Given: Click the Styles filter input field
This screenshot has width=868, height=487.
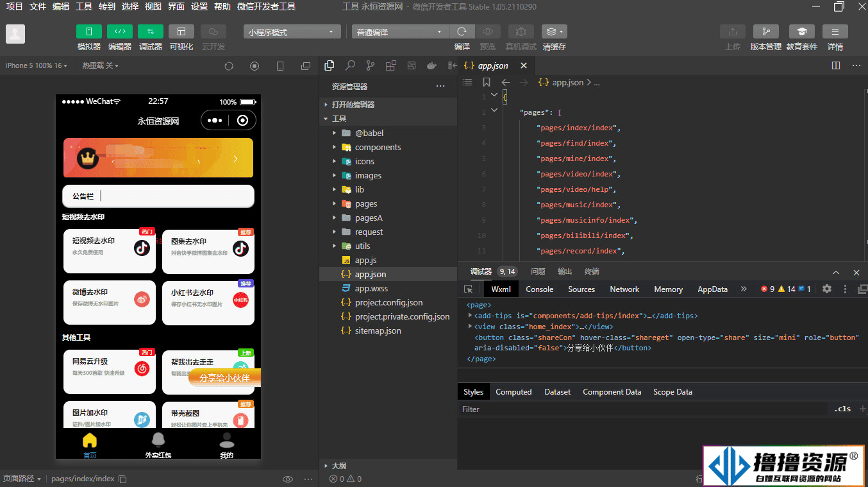Looking at the screenshot, I should [x=644, y=409].
